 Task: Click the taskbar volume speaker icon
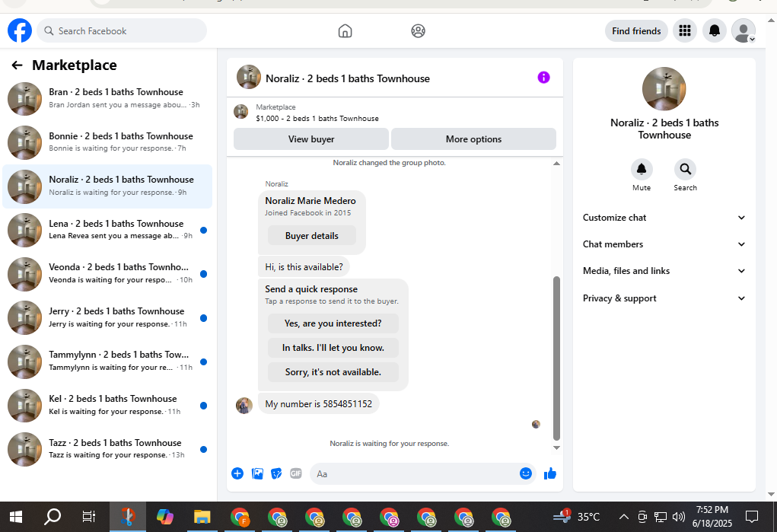pos(678,517)
